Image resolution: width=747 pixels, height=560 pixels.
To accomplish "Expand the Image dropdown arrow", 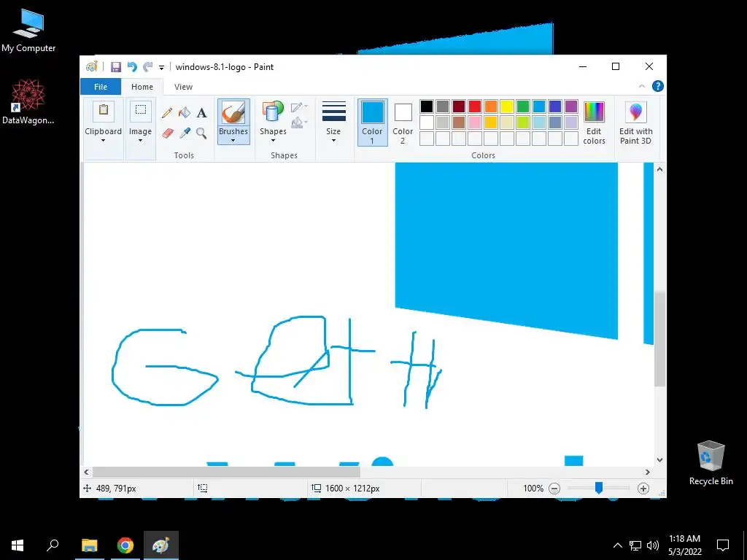I will point(141,141).
